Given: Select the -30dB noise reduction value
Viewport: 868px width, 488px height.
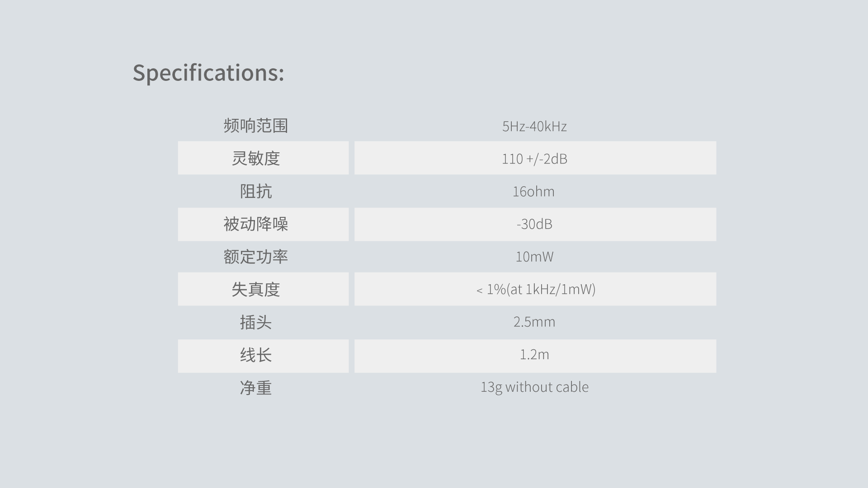Looking at the screenshot, I should 534,224.
